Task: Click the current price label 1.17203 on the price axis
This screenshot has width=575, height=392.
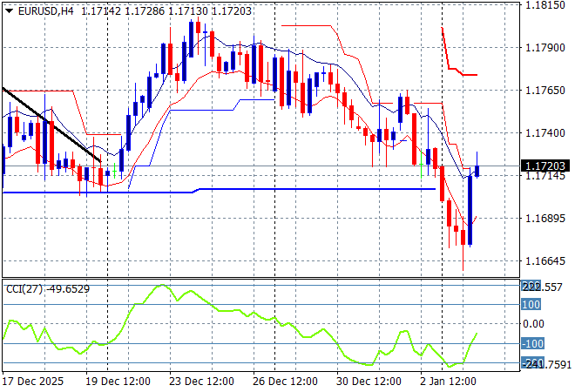Action: (x=545, y=166)
